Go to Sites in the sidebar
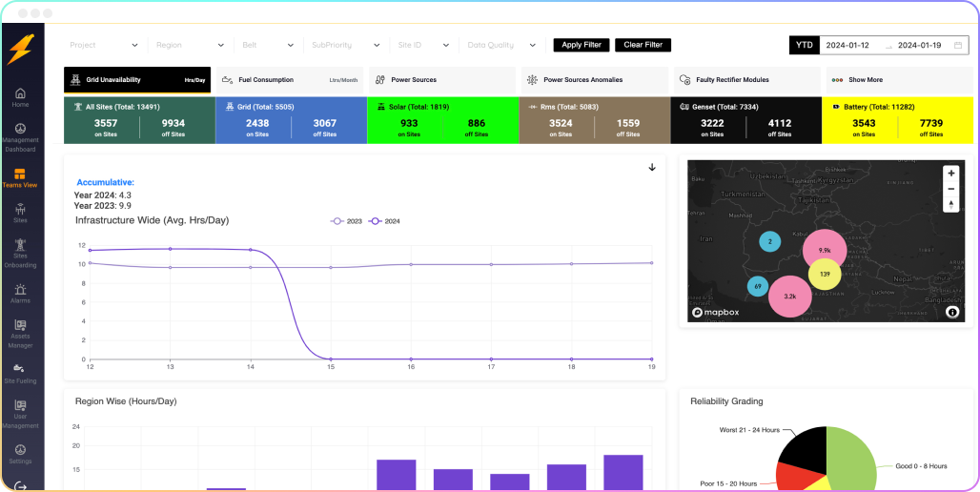Viewport: 980px width, 492px height. 20,212
